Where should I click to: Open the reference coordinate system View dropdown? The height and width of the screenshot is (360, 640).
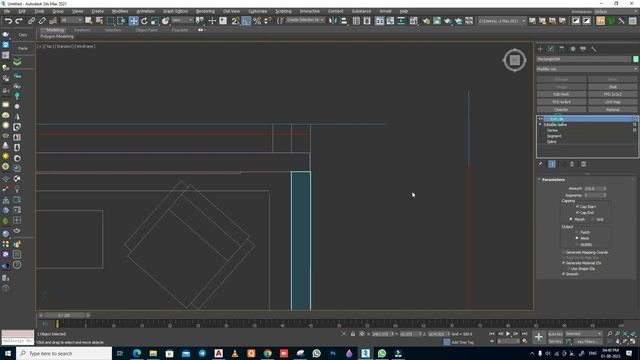pos(182,20)
